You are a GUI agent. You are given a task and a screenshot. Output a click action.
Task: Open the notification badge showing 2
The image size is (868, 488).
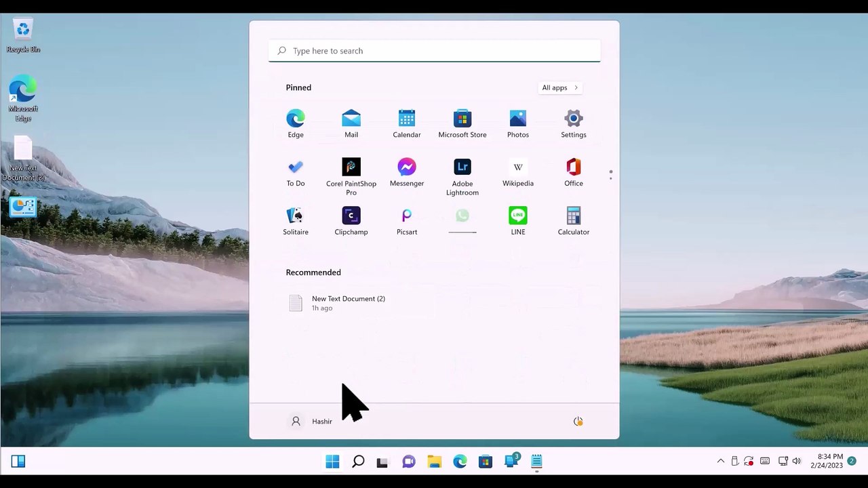point(852,461)
